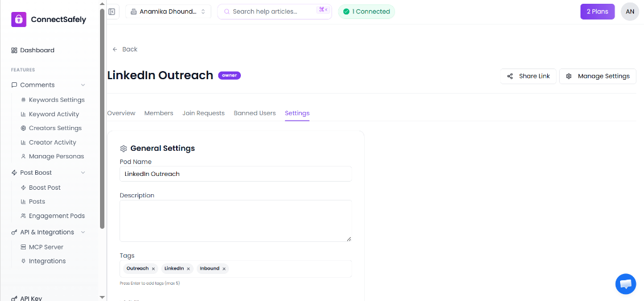Focus the Search help articles field
644x301 pixels.
(x=274, y=11)
